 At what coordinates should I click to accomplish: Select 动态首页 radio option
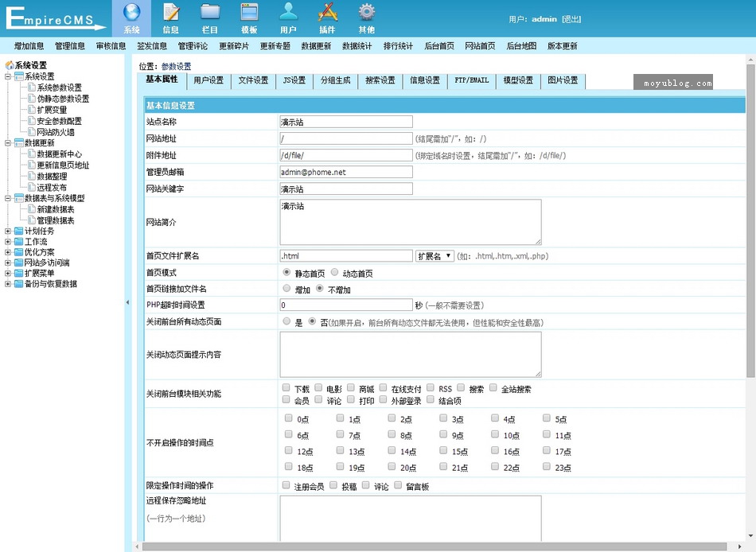point(334,272)
